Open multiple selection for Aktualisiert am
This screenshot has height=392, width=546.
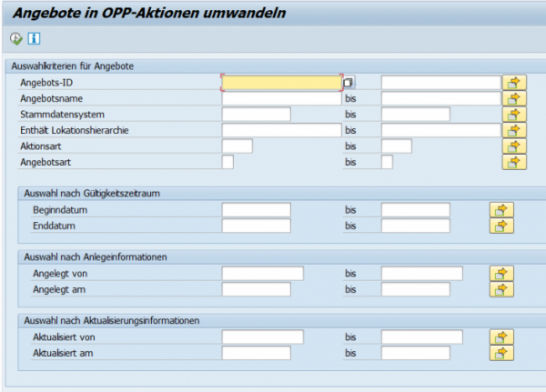pos(501,353)
